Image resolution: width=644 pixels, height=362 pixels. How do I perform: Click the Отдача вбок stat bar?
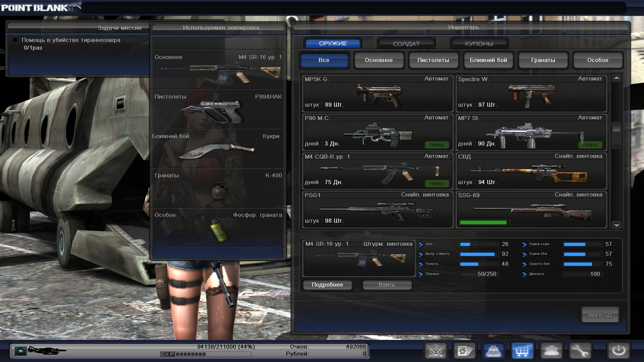tap(583, 254)
